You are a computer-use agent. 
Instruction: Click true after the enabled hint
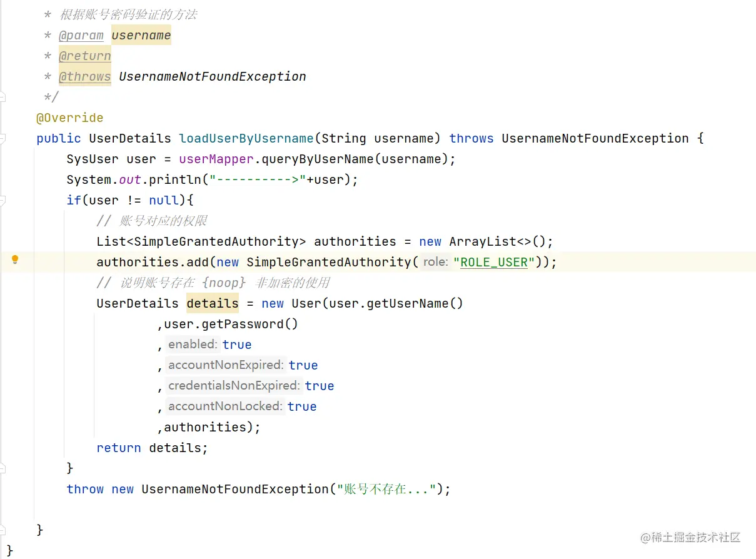(237, 345)
